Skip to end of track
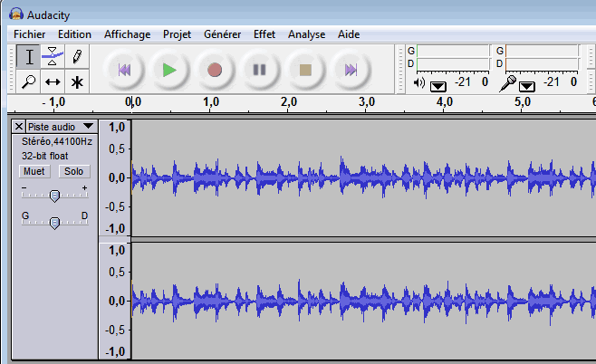This screenshot has height=364, width=596. coord(351,70)
